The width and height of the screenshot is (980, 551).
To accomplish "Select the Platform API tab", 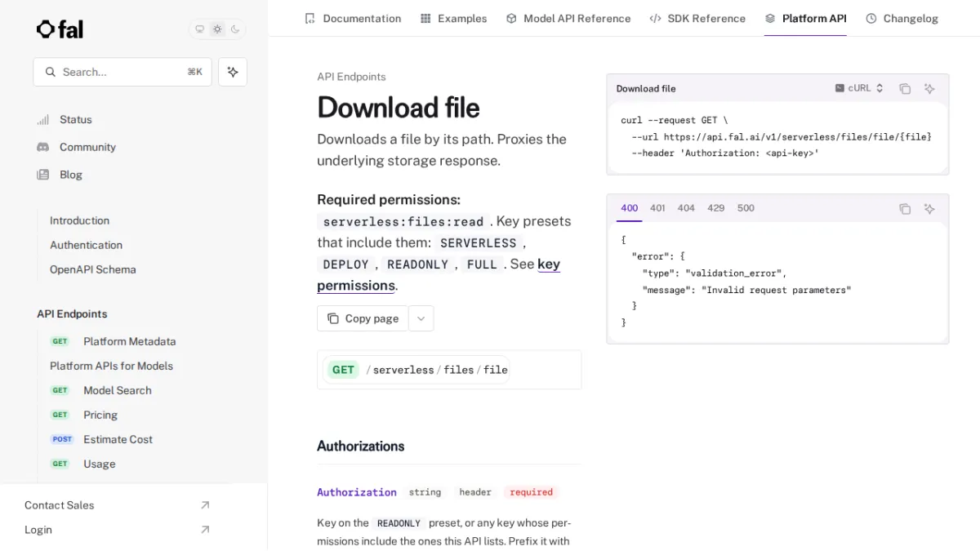I will click(805, 18).
